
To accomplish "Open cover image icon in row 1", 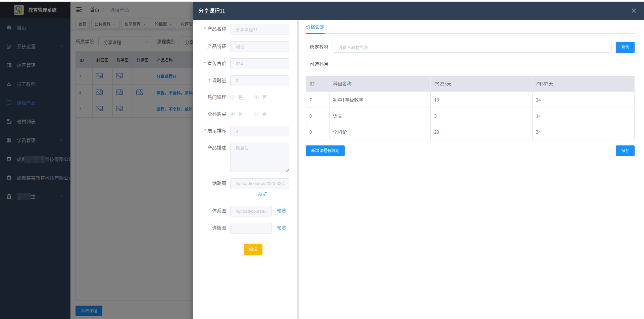I will point(99,76).
